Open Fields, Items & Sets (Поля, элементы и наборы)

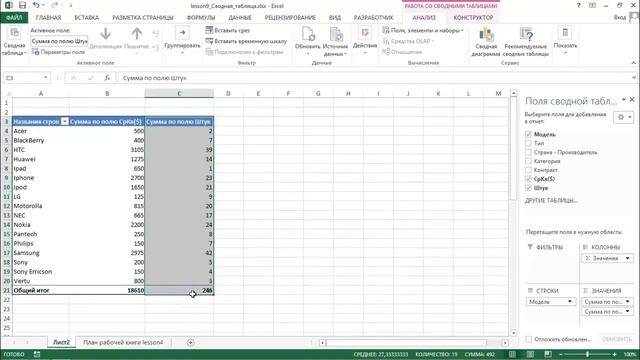click(423, 30)
